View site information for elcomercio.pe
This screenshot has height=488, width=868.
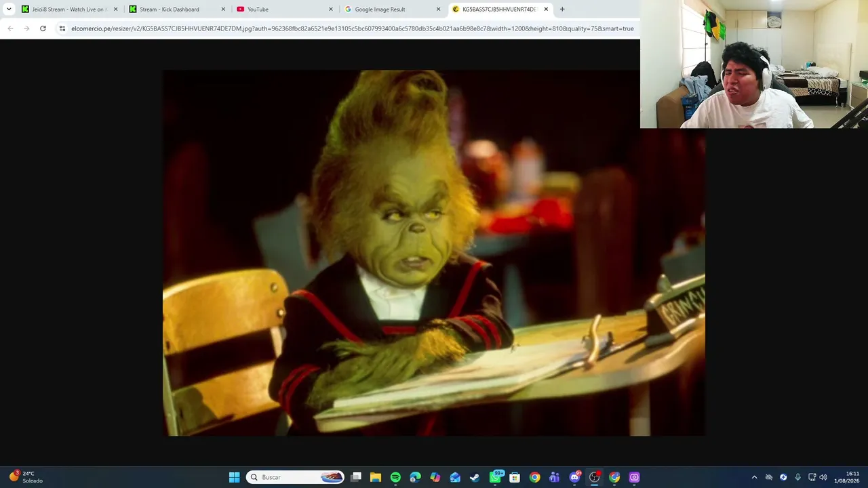[62, 28]
